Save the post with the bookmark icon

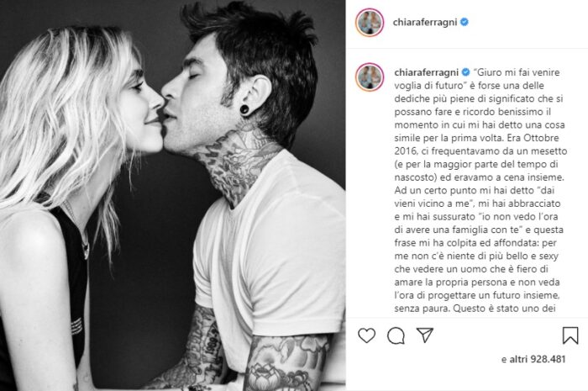570,336
